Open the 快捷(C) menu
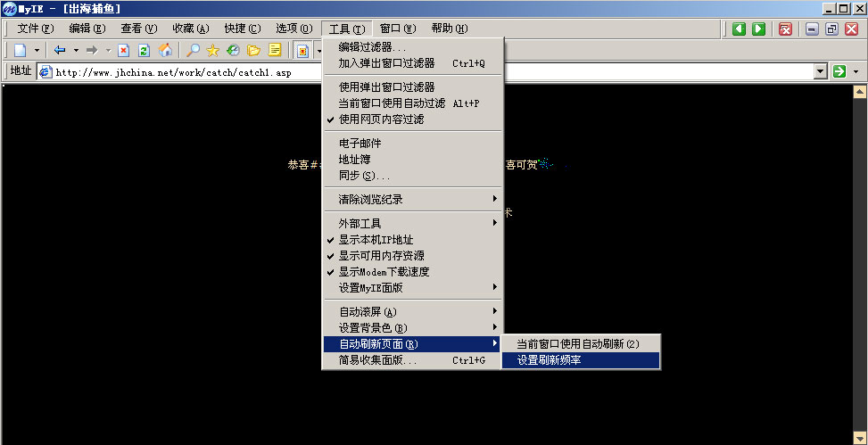This screenshot has height=445, width=868. (243, 29)
